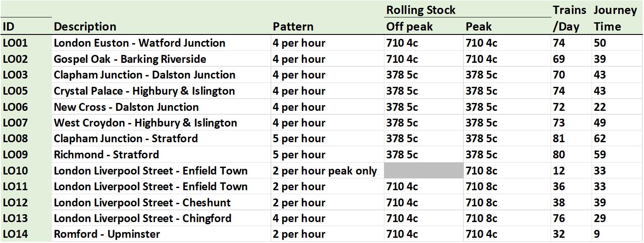Screen dimensions: 644x243
Task: Click the empty gray cell in LO10 row
Action: pos(423,171)
